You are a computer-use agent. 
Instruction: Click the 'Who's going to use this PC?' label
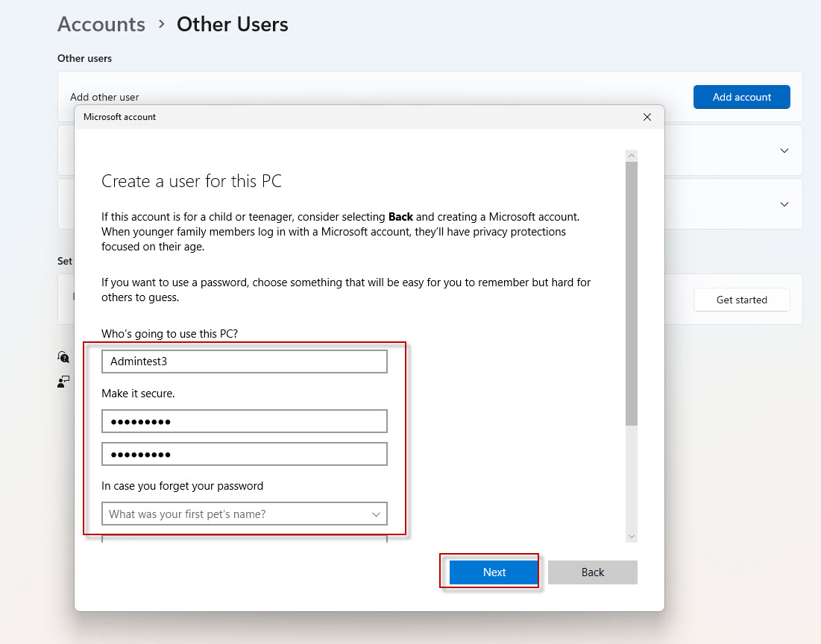pos(170,333)
